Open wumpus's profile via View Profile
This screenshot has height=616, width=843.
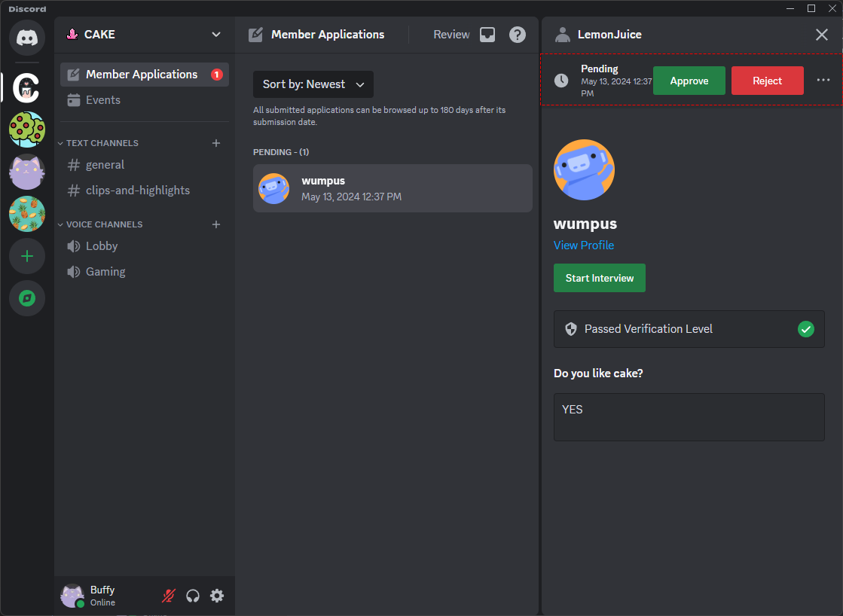pos(584,245)
